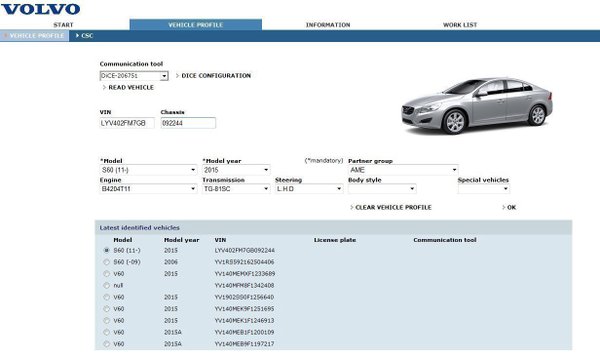Click into the Chassis input field
The height and width of the screenshot is (360, 600).
pyautogui.click(x=188, y=123)
